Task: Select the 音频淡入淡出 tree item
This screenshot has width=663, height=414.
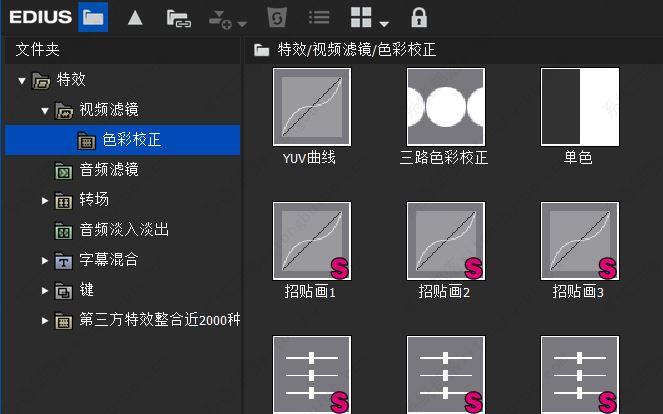Action: tap(124, 230)
